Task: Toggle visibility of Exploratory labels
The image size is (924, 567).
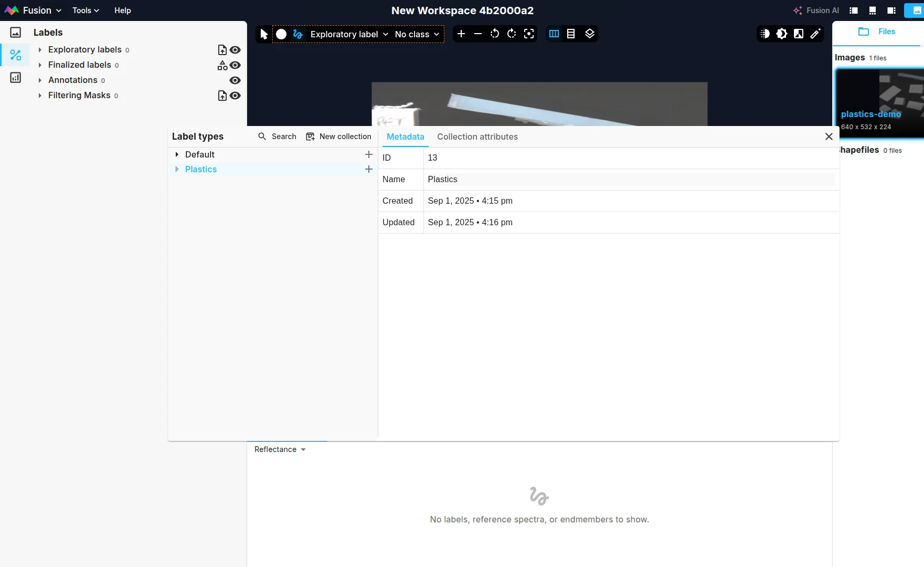Action: (x=236, y=50)
